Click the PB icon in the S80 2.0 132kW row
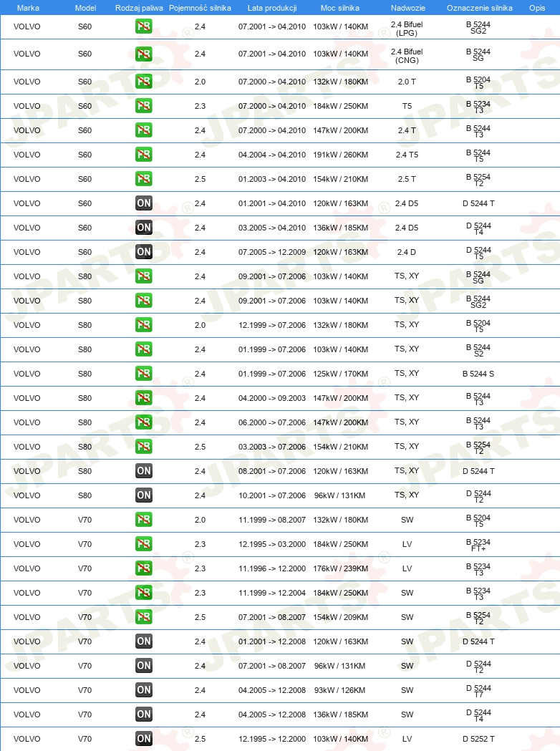This screenshot has height=751, width=560. point(144,325)
